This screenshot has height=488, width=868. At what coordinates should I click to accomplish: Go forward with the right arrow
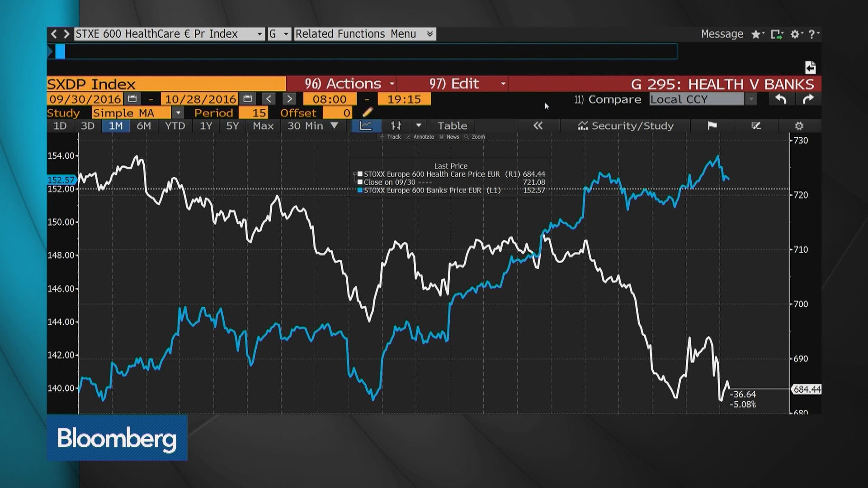tap(66, 34)
